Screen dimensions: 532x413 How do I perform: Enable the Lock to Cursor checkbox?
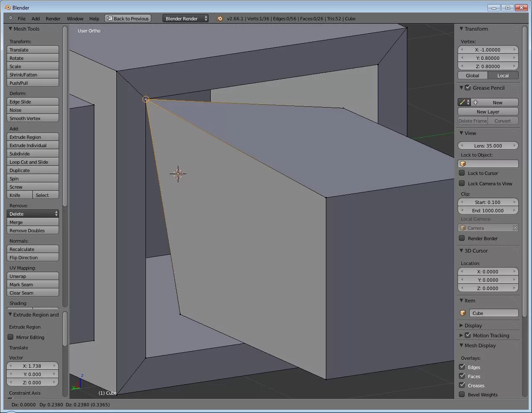(x=461, y=173)
